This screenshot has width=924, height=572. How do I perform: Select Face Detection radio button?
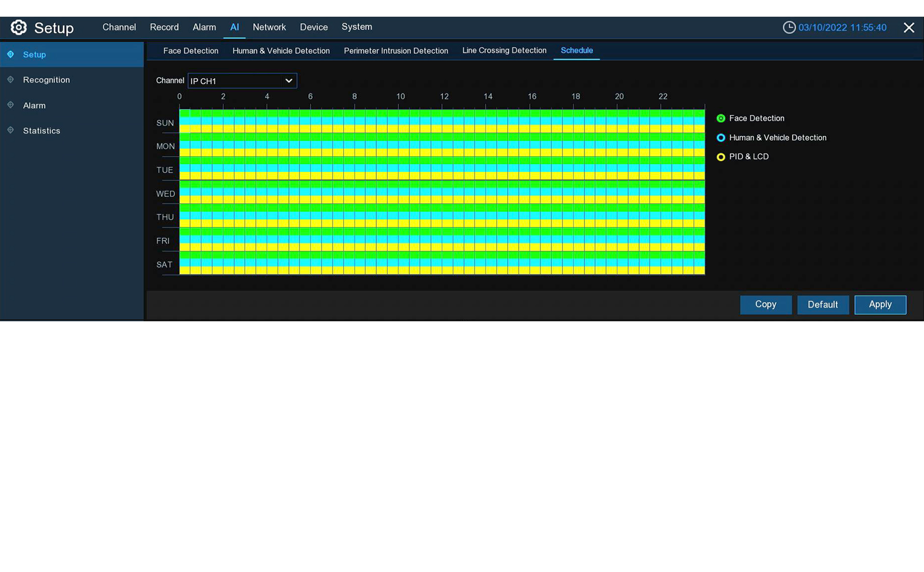click(x=721, y=118)
